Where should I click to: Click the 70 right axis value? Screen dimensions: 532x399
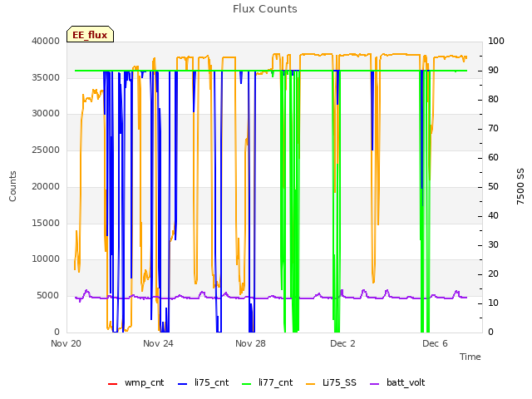(x=493, y=129)
